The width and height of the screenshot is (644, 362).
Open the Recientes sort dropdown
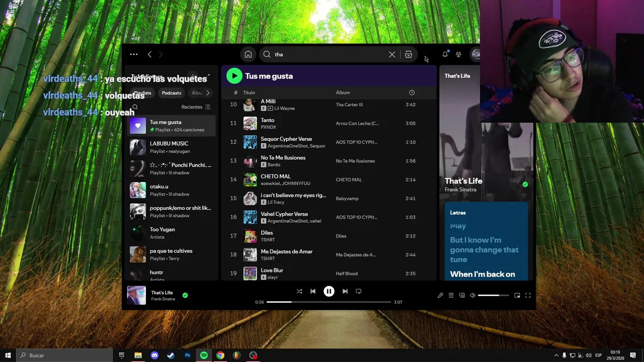[x=196, y=107]
